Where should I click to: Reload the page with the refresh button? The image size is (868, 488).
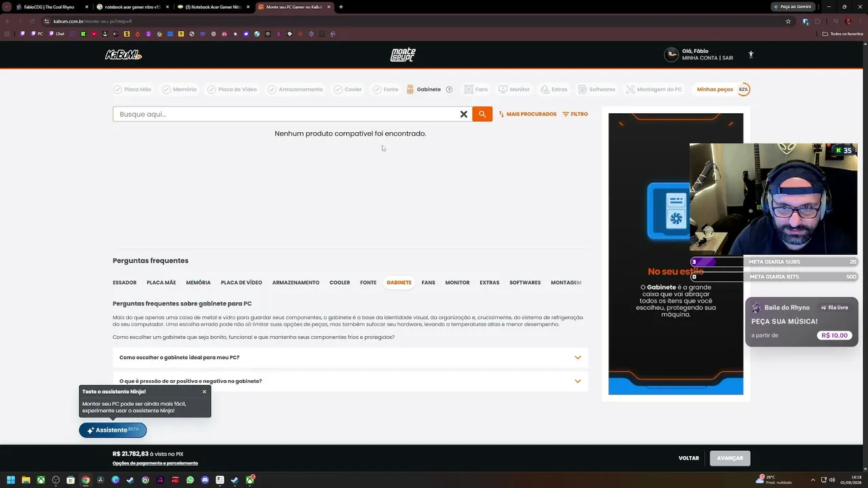pos(31,21)
